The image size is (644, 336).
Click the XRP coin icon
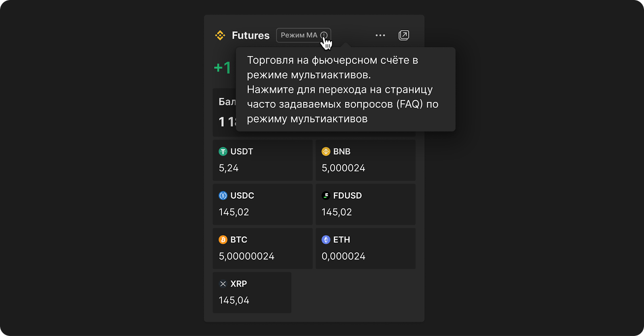223,284
